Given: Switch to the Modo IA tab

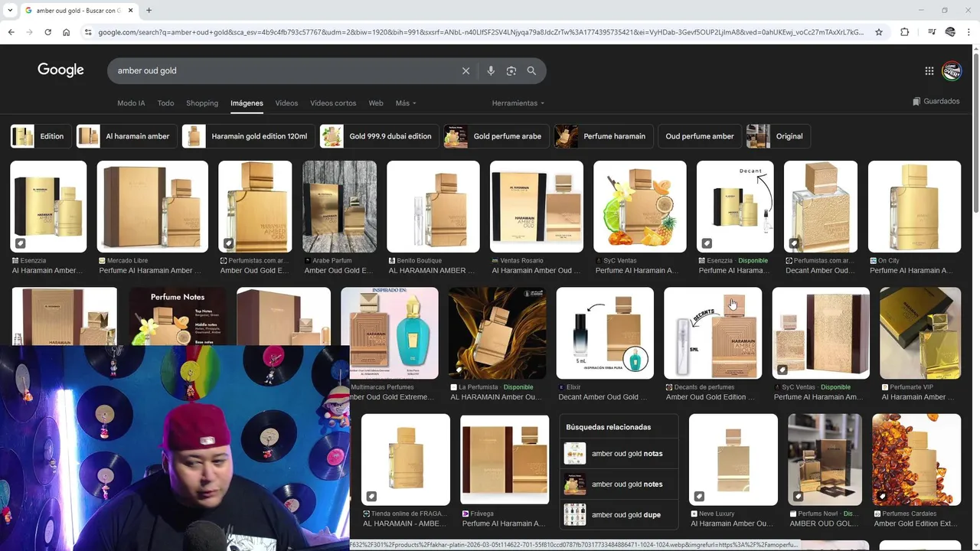Looking at the screenshot, I should 131,103.
